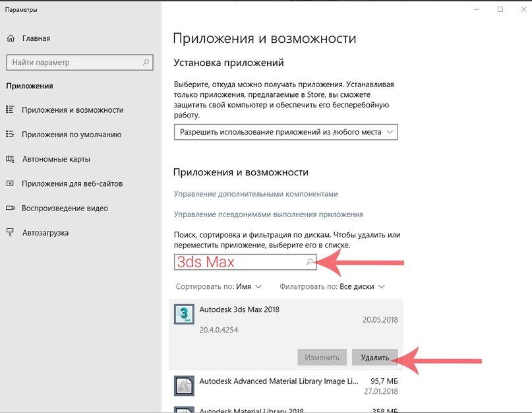Click the 95,7 МБ size value

point(384,381)
